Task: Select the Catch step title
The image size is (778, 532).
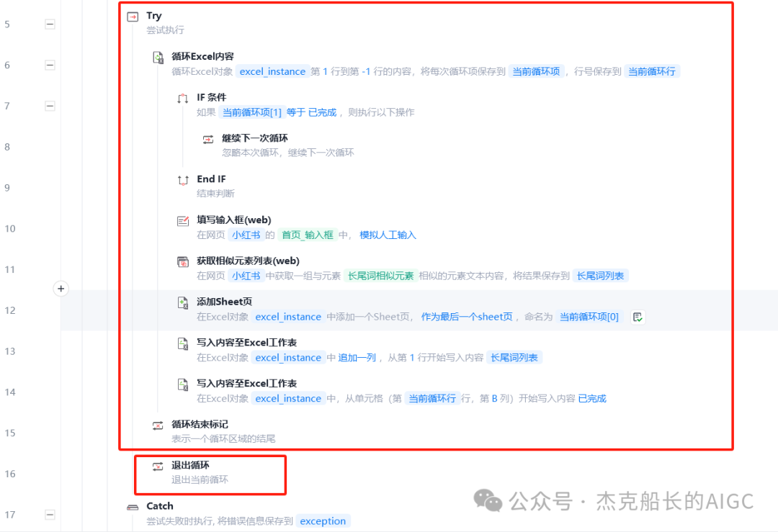Action: click(160, 505)
